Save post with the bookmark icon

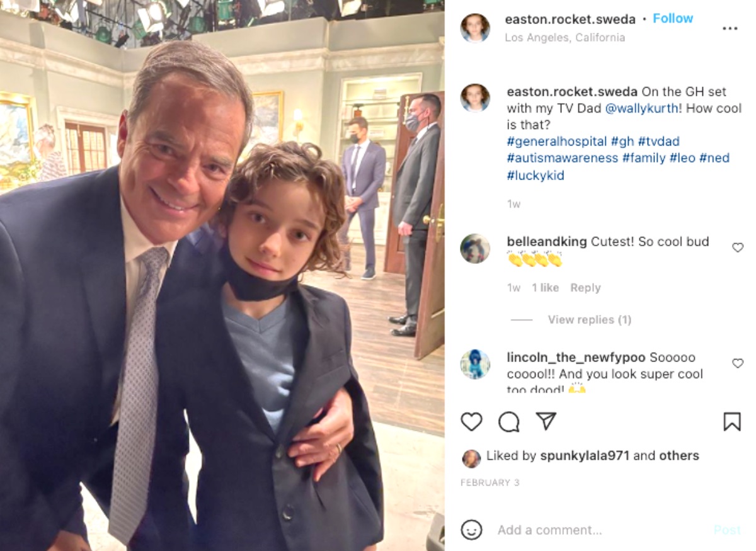point(731,421)
